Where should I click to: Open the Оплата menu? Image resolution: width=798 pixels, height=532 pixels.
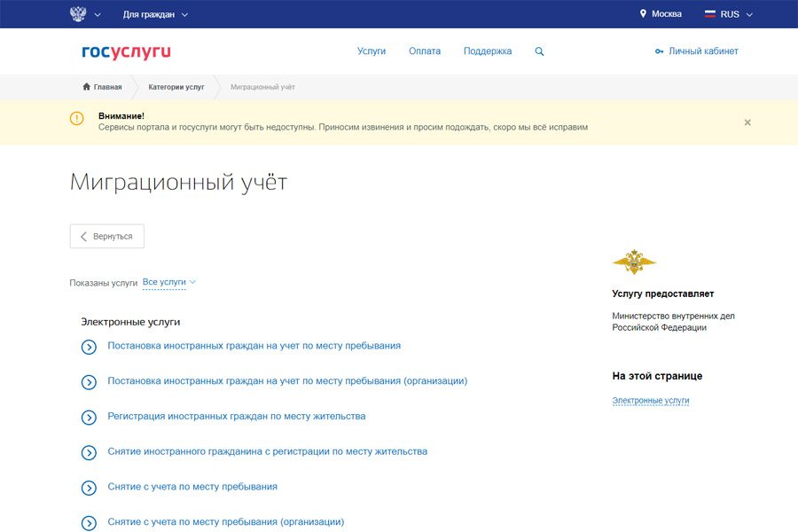[425, 51]
